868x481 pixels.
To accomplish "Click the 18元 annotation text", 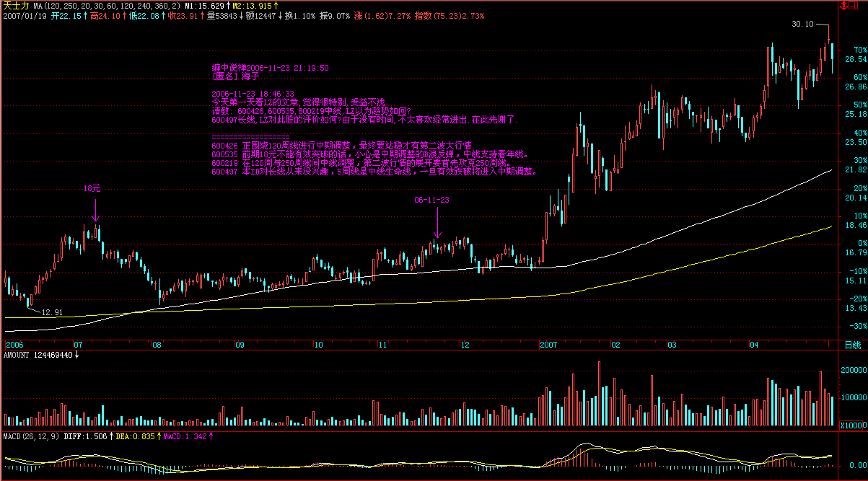I will click(x=92, y=187).
